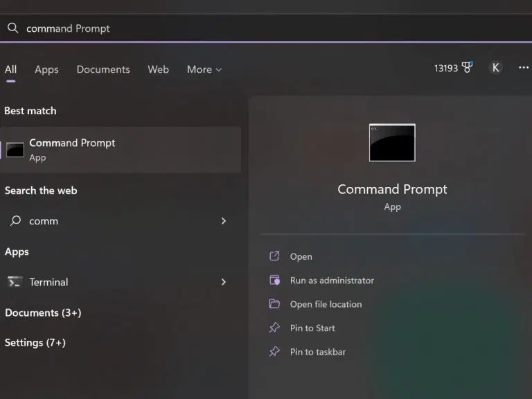Click the Pin to Start pin icon
Screen dimensions: 532x399
click(x=274, y=328)
